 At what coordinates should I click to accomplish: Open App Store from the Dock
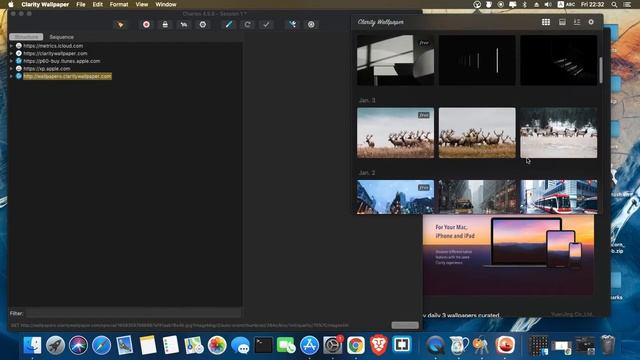point(310,345)
